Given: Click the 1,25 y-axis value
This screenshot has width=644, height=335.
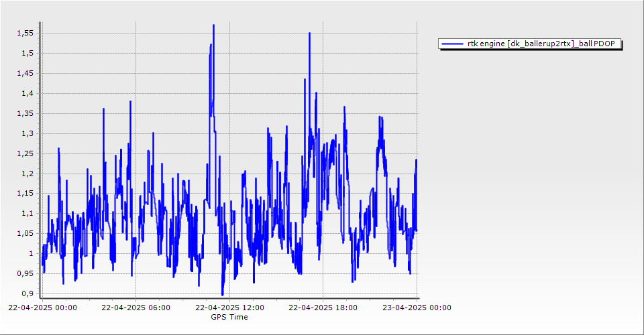Looking at the screenshot, I should (x=25, y=153).
